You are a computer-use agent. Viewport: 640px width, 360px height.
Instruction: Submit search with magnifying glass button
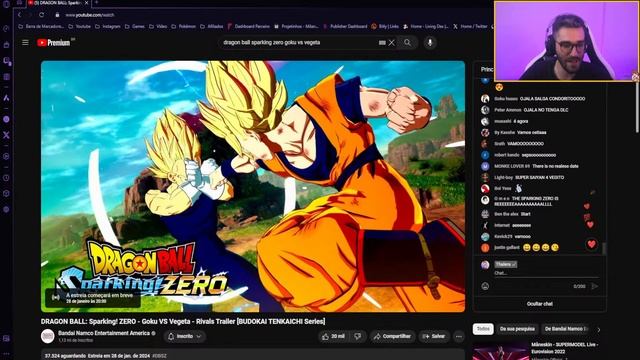pyautogui.click(x=407, y=42)
